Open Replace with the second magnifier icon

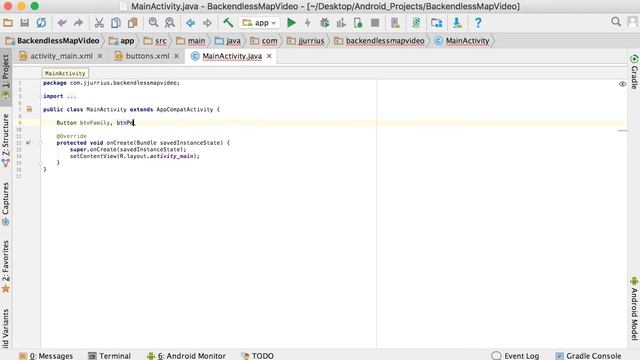[x=170, y=23]
